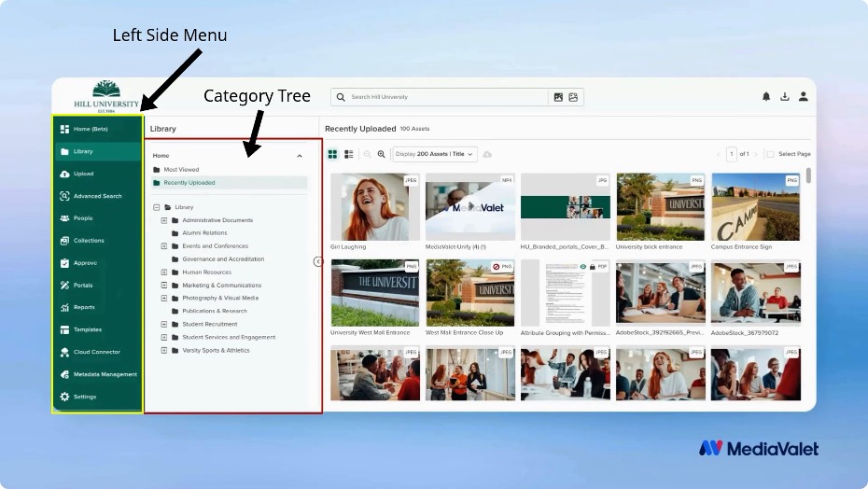Click the eye icon on the Attribute Grouping asset
Screen dimensions: 868x489
[x=583, y=267]
